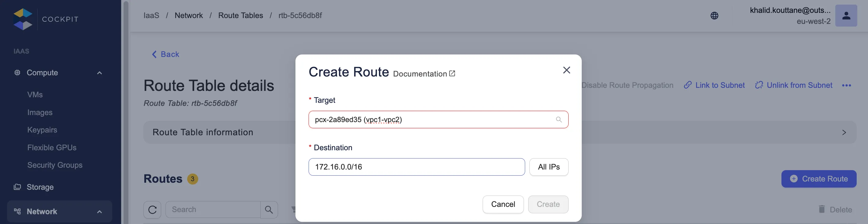
Task: Close the Create Route dialog
Action: [x=566, y=70]
